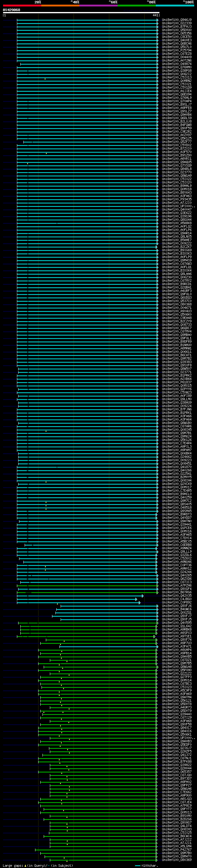Viewport: 197px width, 868px height.
Task: Open UniRef100_Q9XF58 hit
Action: point(176,724)
